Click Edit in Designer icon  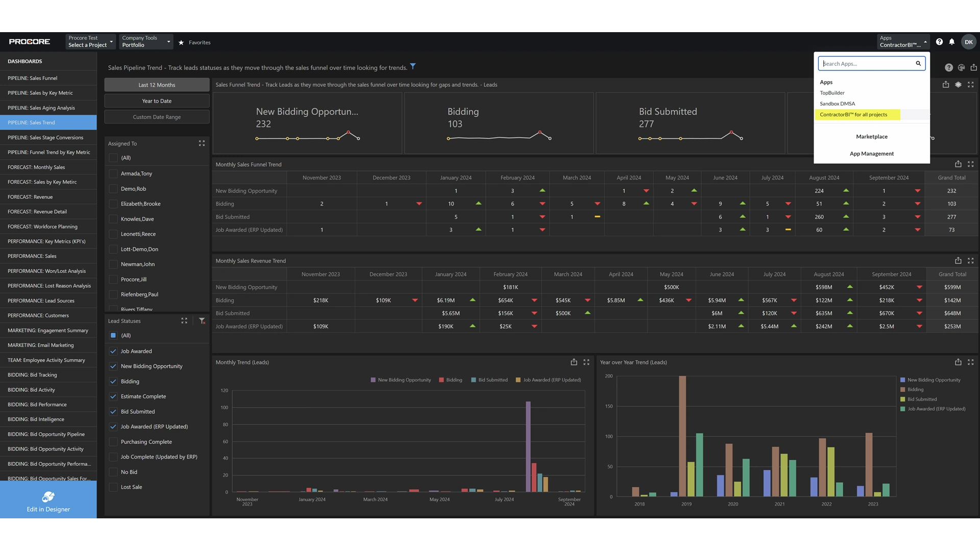click(x=48, y=497)
